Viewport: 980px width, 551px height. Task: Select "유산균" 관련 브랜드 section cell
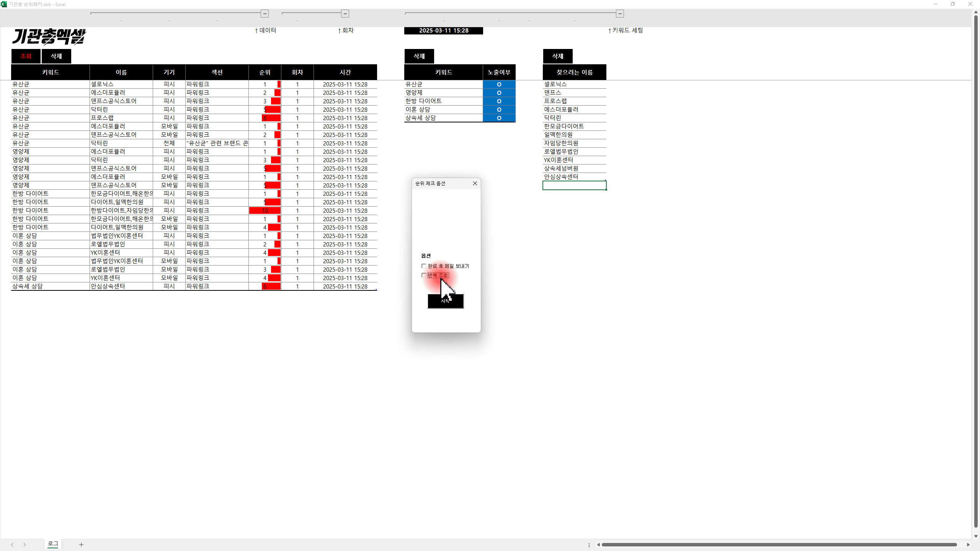pyautogui.click(x=217, y=143)
